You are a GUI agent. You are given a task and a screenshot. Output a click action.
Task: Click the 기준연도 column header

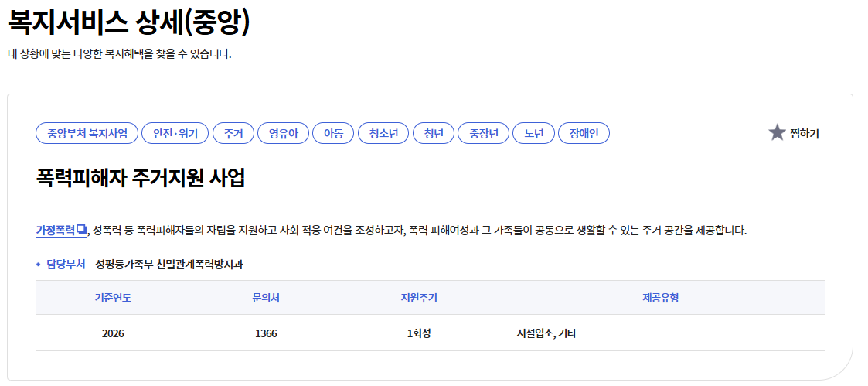point(113,298)
